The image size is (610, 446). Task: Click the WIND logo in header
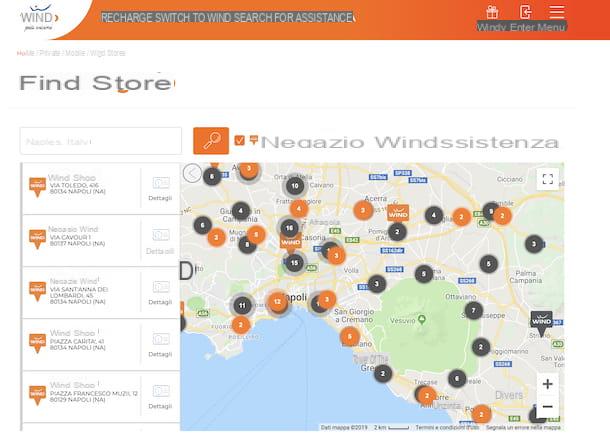[x=39, y=18]
